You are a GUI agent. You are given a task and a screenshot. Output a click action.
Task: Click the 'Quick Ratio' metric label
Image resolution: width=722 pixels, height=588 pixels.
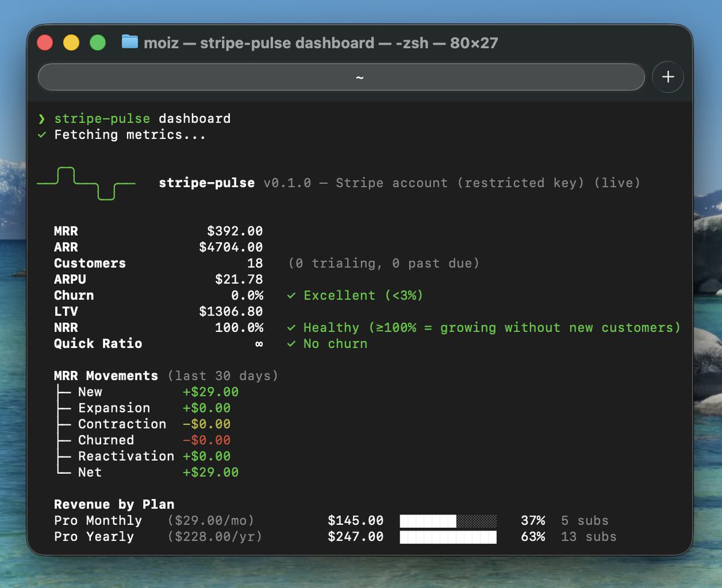pos(98,344)
